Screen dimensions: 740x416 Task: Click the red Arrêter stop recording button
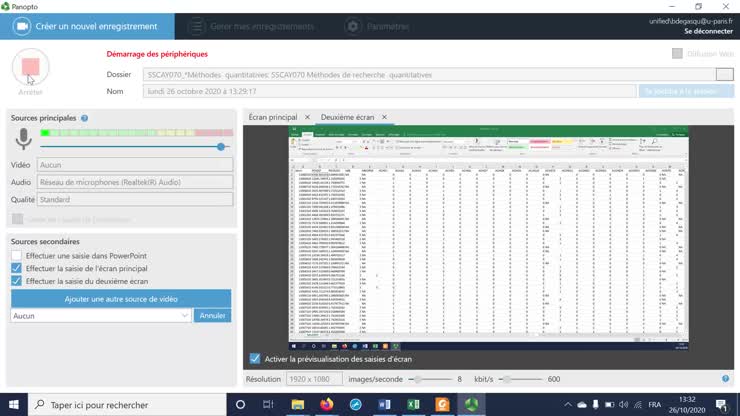30,67
